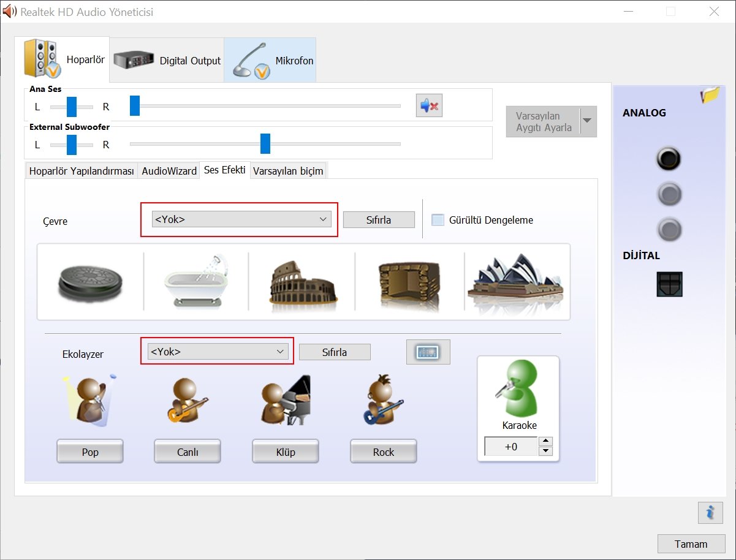Click the Pop singer equalizer icon
Screen dimensions: 736x560
click(89, 399)
